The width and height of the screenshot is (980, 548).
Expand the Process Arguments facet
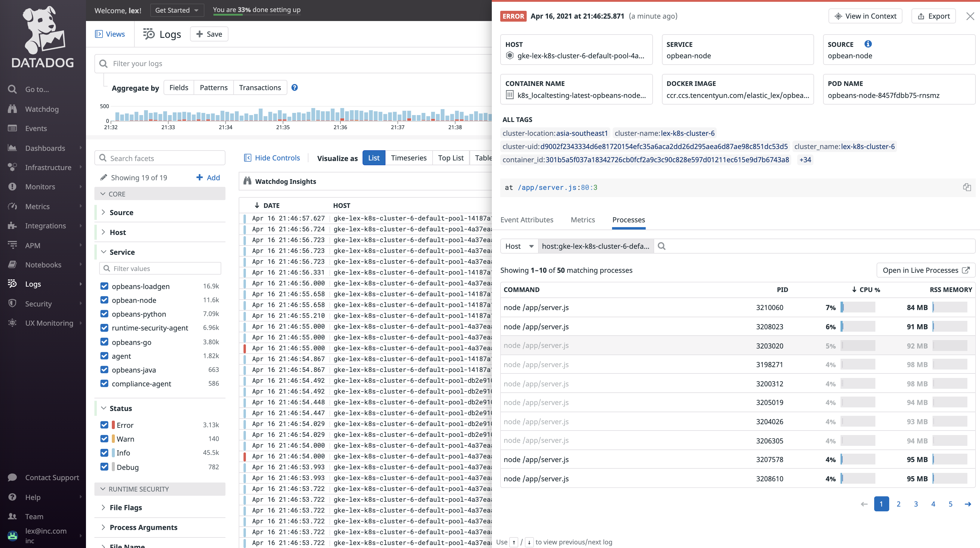pyautogui.click(x=143, y=527)
